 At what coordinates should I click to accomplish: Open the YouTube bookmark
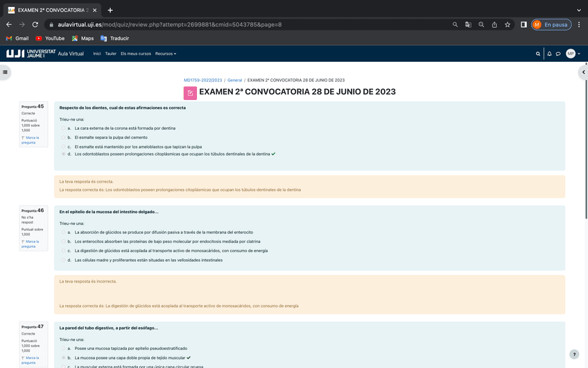pyautogui.click(x=50, y=38)
